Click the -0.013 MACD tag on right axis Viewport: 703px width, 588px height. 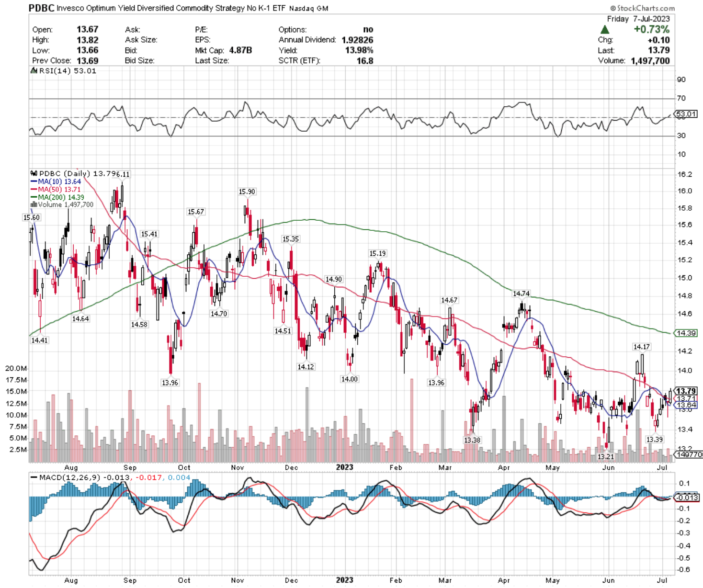(686, 498)
